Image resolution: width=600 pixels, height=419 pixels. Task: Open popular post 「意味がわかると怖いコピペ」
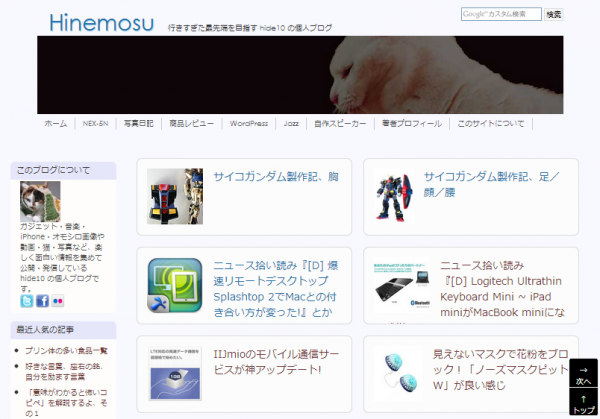[x=66, y=403]
